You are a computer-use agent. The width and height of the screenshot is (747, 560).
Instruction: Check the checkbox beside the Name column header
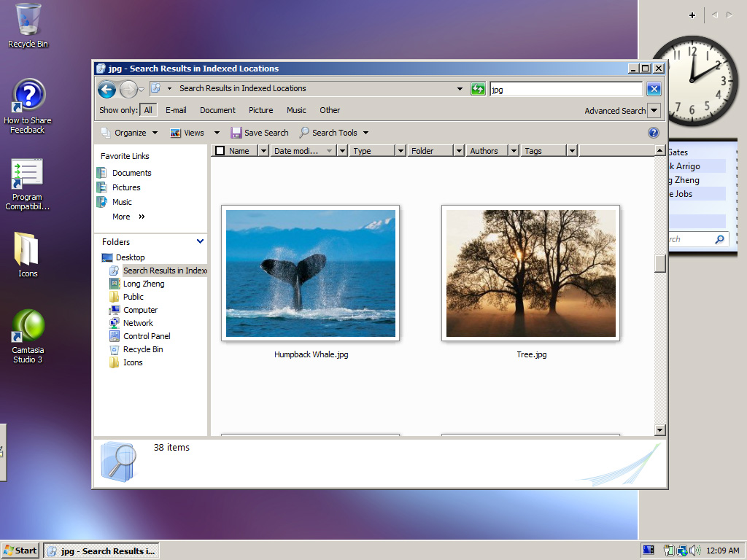pos(220,150)
